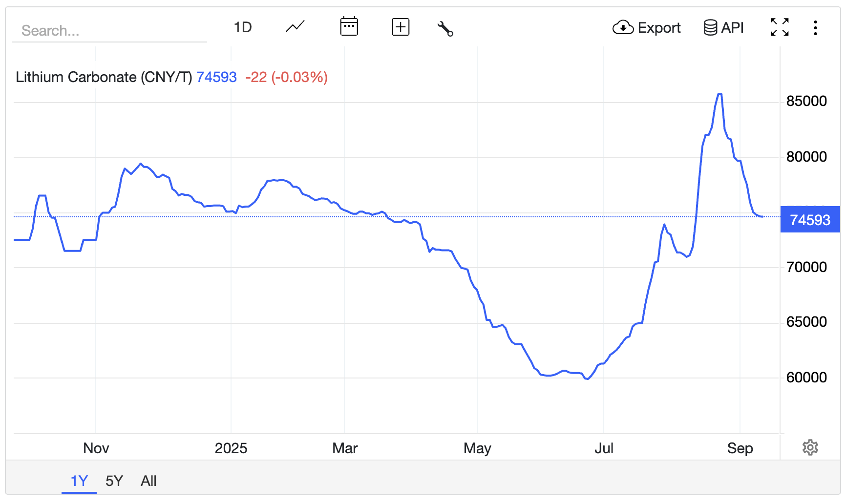Viewport: 846px width, 504px height.
Task: Open the wrench chart tools icon
Action: click(445, 28)
